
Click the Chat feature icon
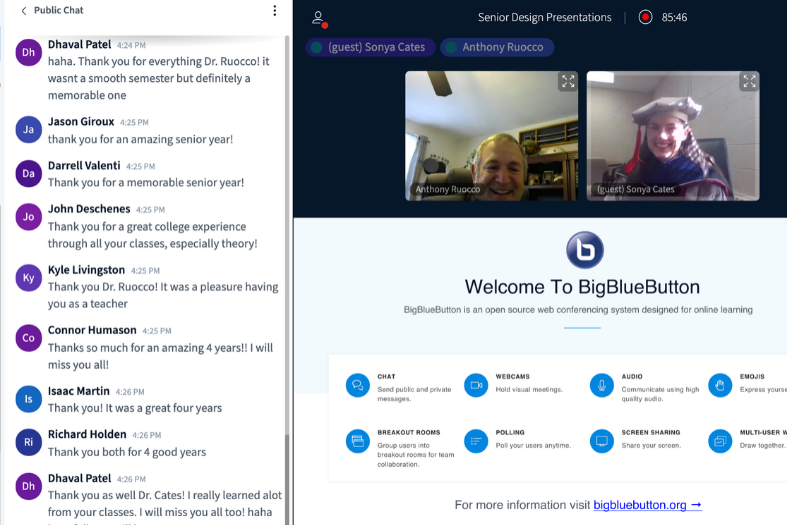(357, 385)
